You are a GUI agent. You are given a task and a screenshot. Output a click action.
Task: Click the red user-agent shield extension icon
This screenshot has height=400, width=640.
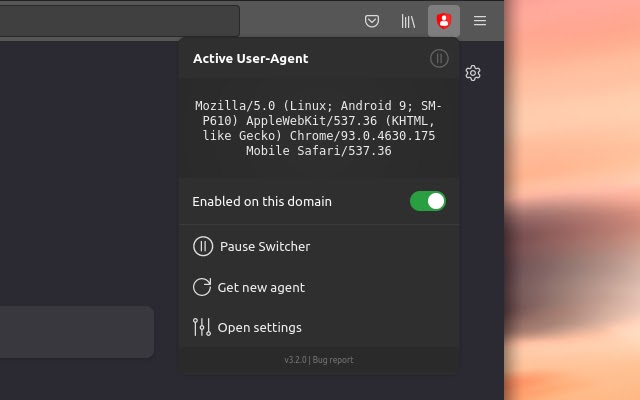point(444,21)
